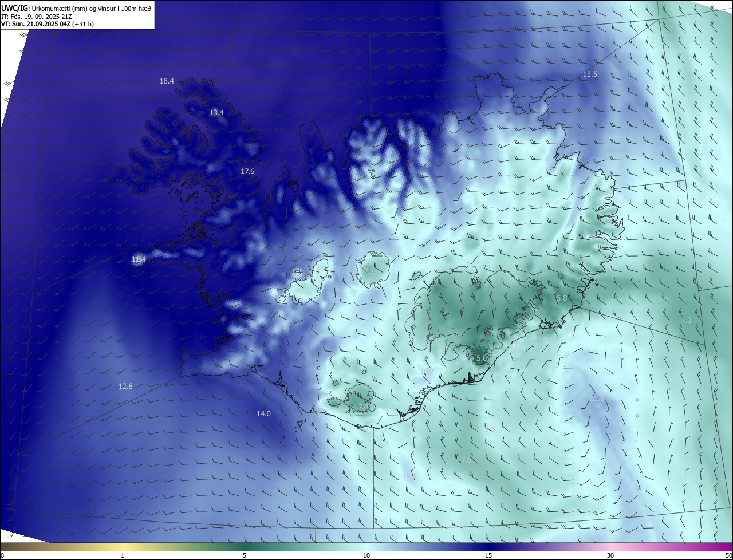Click the 7.0 value in the southern glacier
The image size is (733, 560).
[363, 407]
